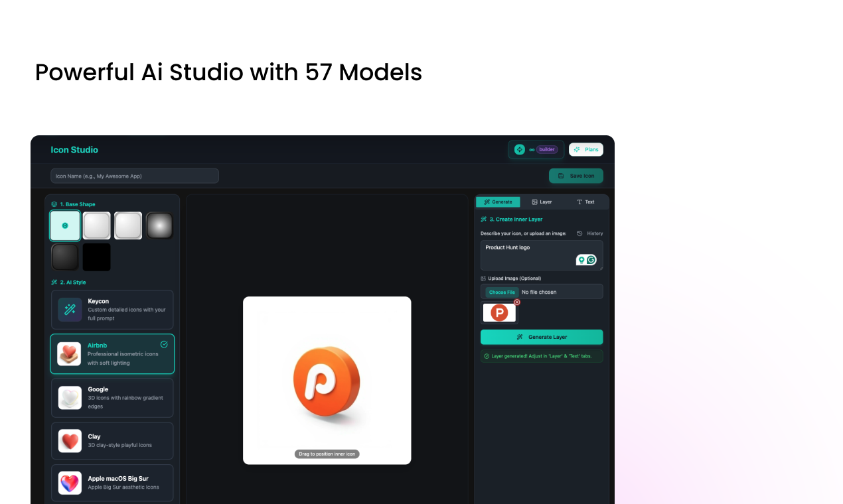Click the infinity credits symbol
Screen dimensions: 843x504
[x=532, y=150]
